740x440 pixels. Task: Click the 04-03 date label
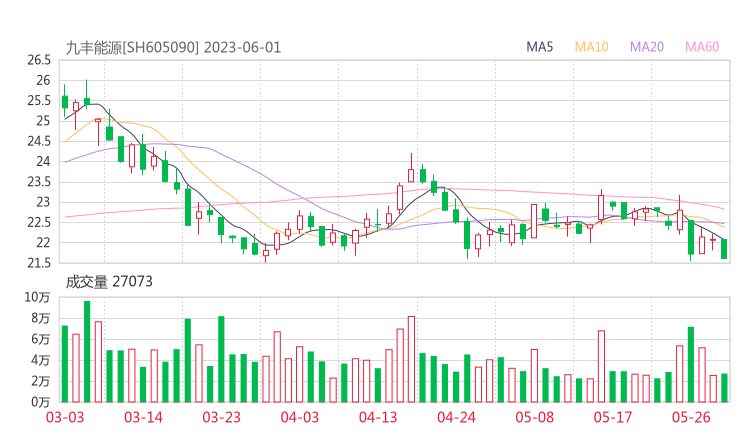click(x=299, y=417)
